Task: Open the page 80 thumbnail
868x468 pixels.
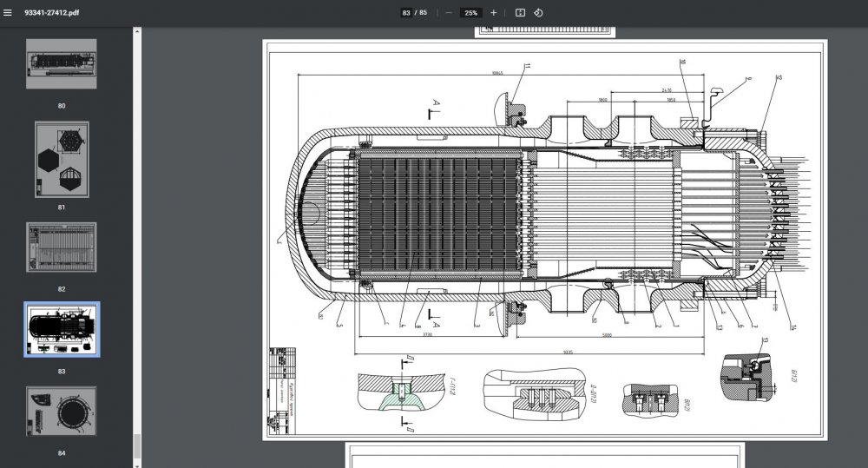Action: 62,63
